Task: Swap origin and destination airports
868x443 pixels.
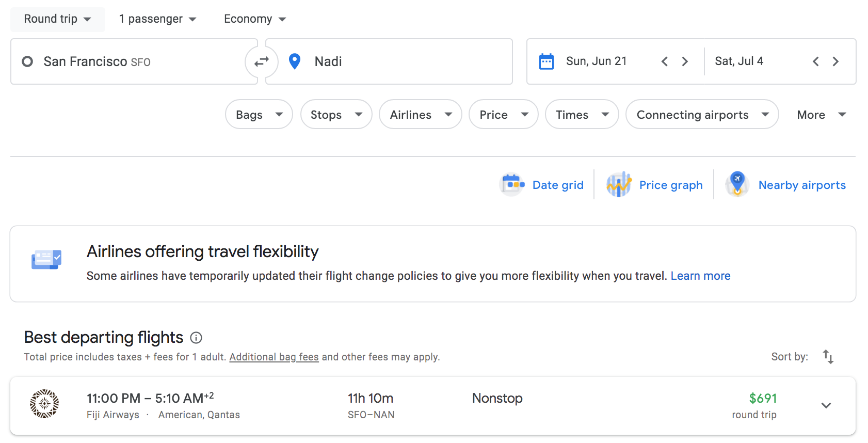Action: point(262,61)
